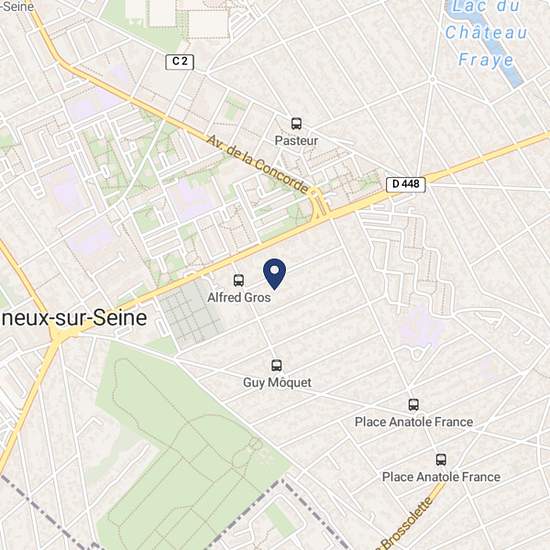Select the Alfred Gros bus stop icon
This screenshot has height=550, width=550.
tap(239, 280)
